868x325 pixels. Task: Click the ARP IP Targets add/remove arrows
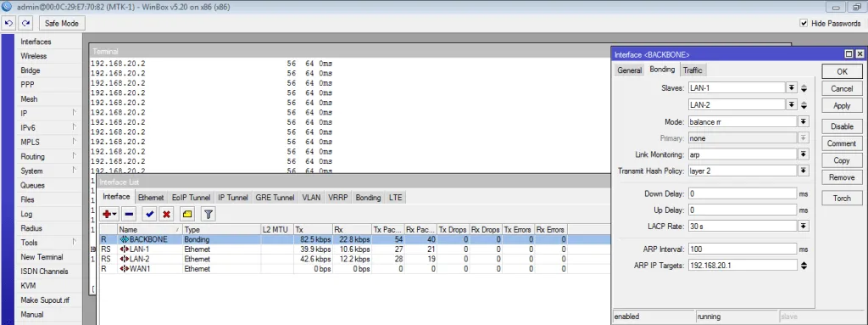[x=804, y=266]
